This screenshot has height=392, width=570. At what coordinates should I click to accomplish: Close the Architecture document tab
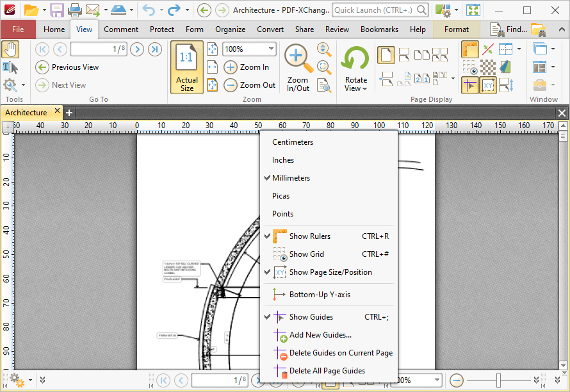(x=57, y=111)
